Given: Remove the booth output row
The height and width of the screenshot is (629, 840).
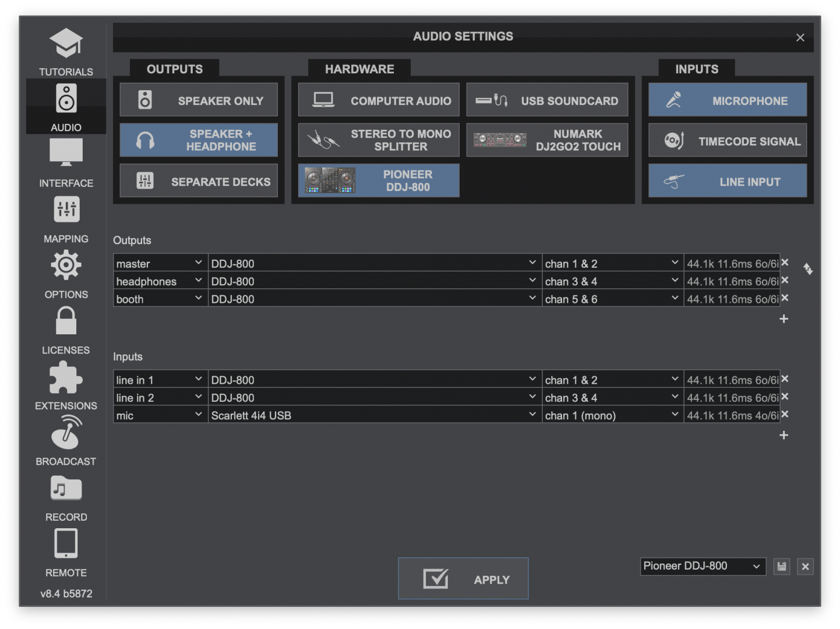Looking at the screenshot, I should [785, 298].
